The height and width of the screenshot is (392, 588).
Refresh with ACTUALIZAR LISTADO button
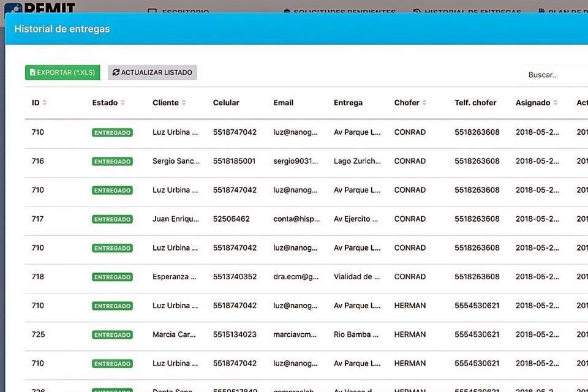(x=153, y=72)
